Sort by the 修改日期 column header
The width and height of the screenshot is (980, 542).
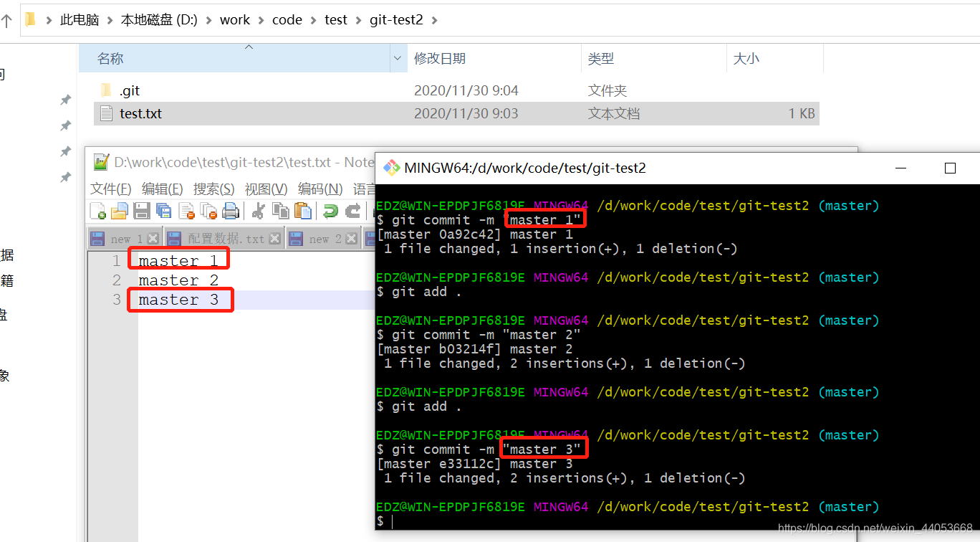(x=494, y=59)
